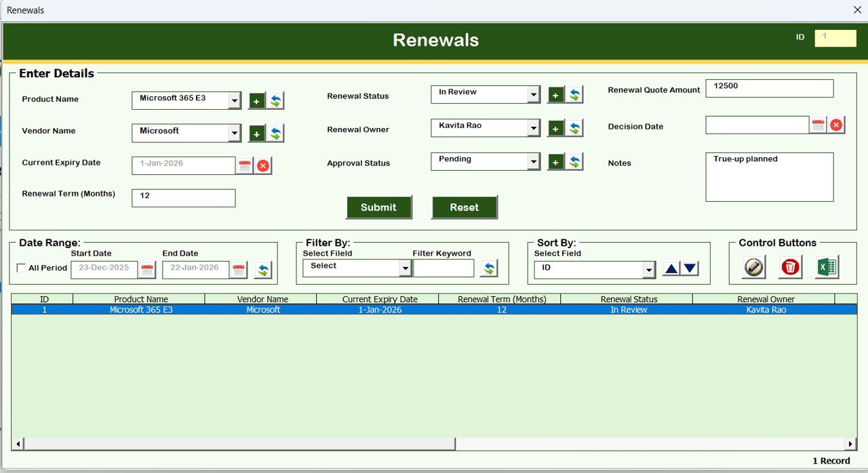Image resolution: width=868 pixels, height=473 pixels.
Task: Refresh the Filter By keyword results
Action: (488, 269)
